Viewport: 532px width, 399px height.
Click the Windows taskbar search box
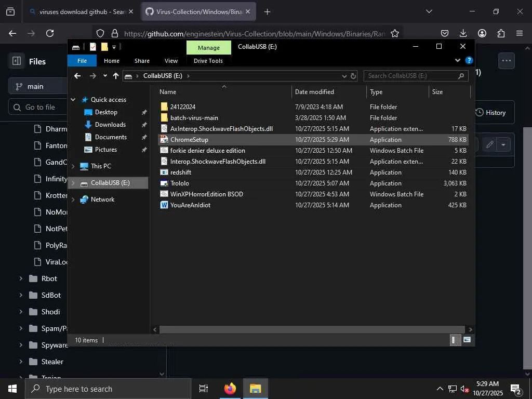(x=108, y=389)
